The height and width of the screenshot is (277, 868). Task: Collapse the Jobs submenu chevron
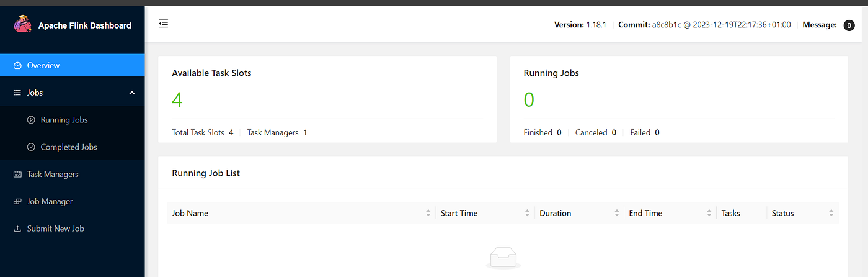[131, 93]
